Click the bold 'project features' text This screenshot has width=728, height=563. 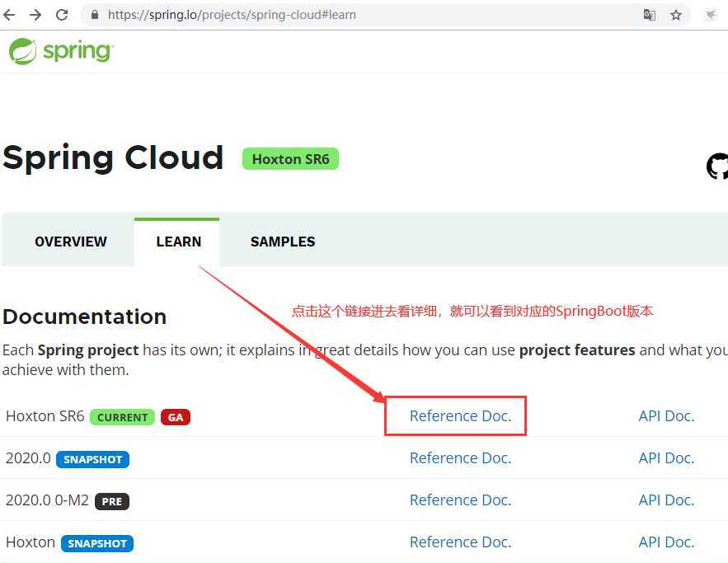[577, 350]
